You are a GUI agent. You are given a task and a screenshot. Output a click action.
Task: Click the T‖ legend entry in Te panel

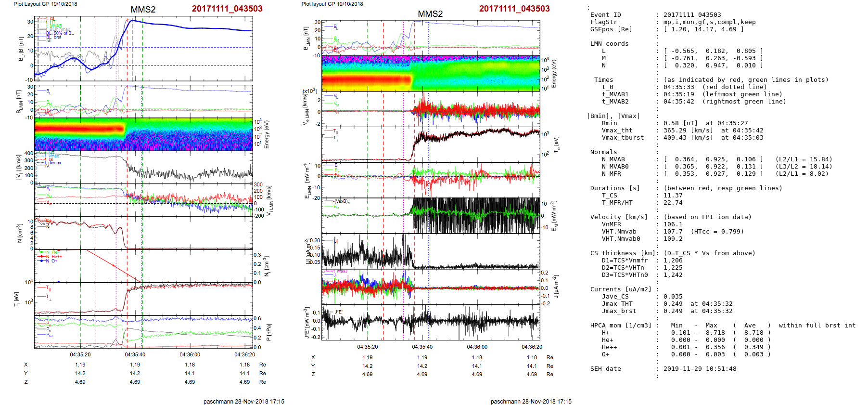(x=335, y=131)
